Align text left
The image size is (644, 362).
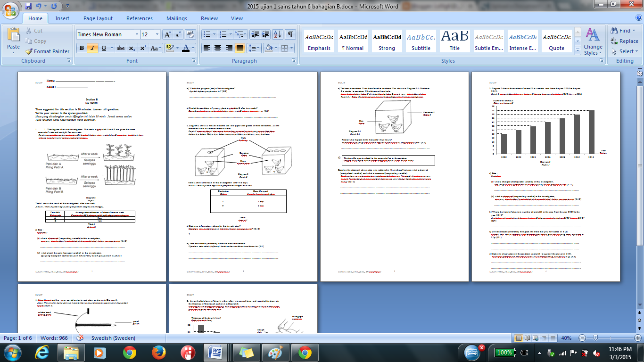pos(206,48)
